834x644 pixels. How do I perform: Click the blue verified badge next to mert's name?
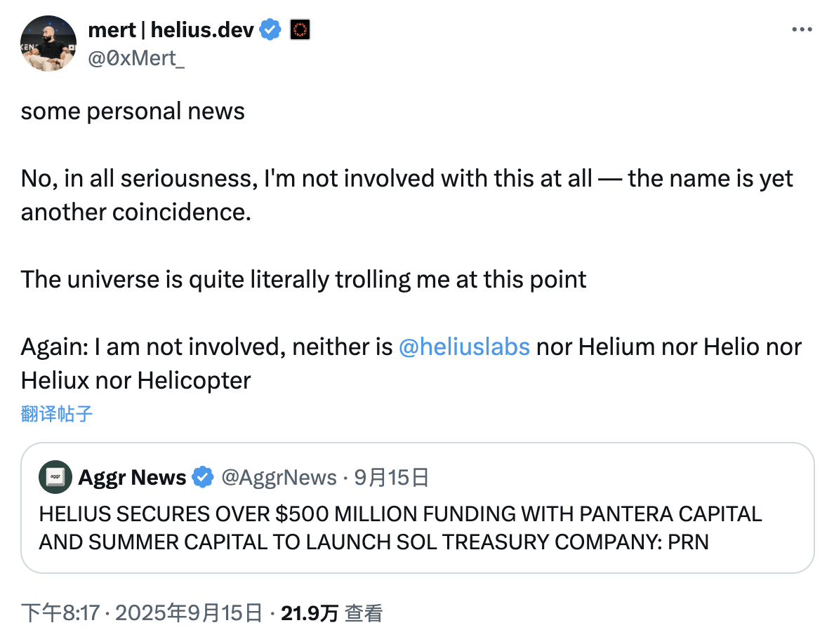[x=270, y=29]
